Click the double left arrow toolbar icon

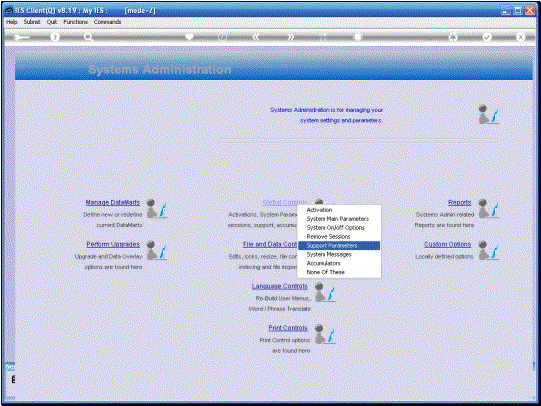(x=256, y=37)
